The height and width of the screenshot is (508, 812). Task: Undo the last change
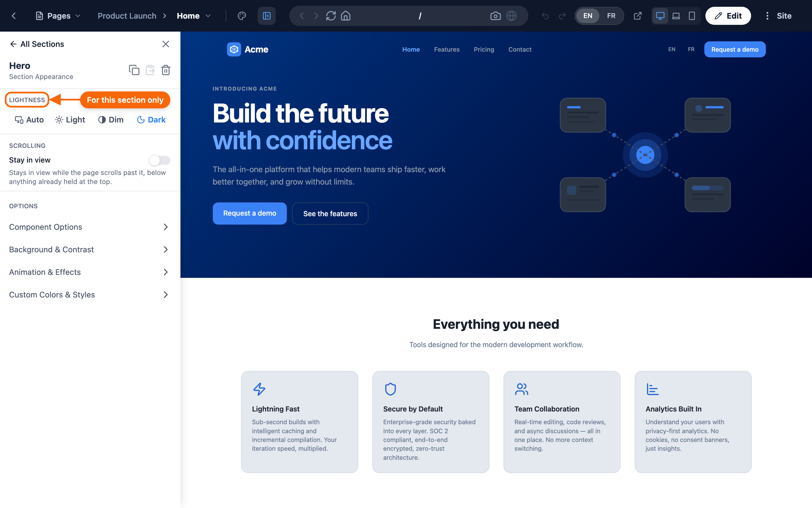click(545, 16)
